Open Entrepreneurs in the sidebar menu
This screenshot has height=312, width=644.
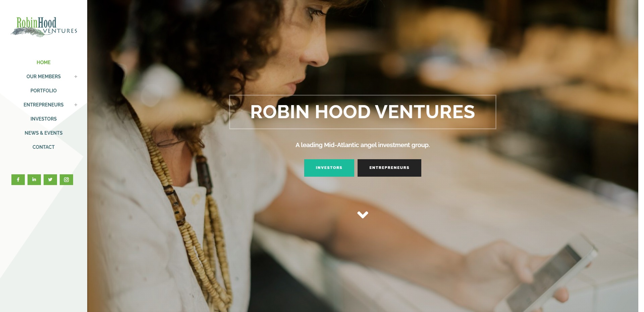coord(44,105)
